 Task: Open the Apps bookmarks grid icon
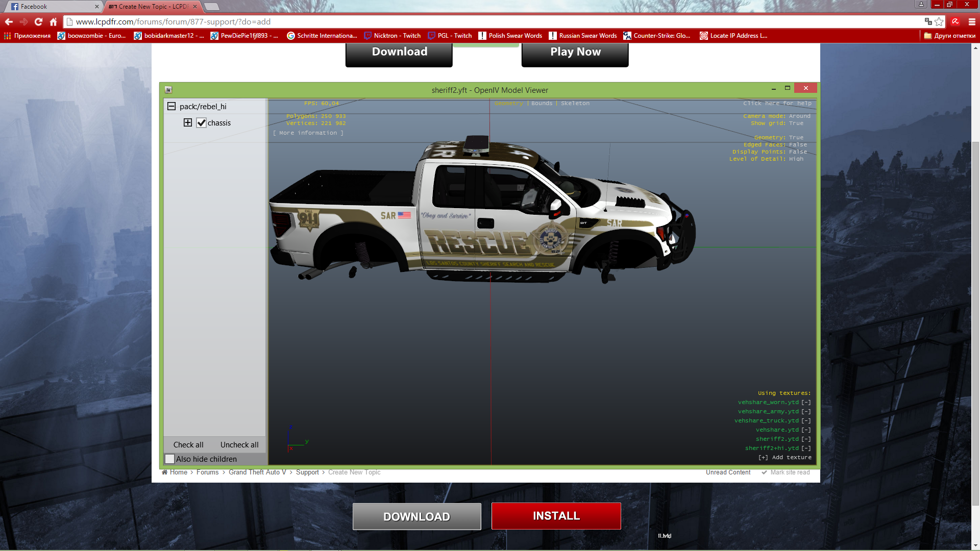(7, 36)
